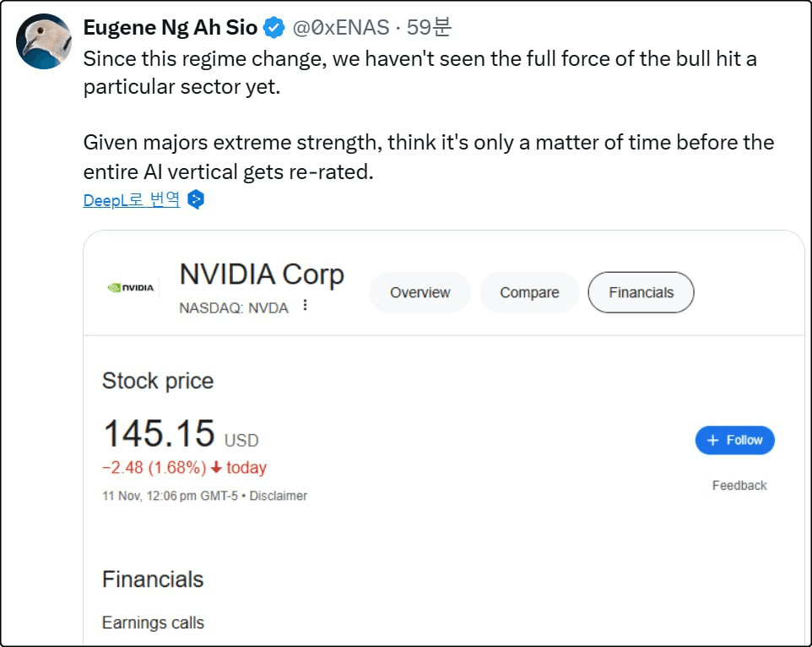Select the Financials tab
This screenshot has height=647, width=812.
[641, 292]
